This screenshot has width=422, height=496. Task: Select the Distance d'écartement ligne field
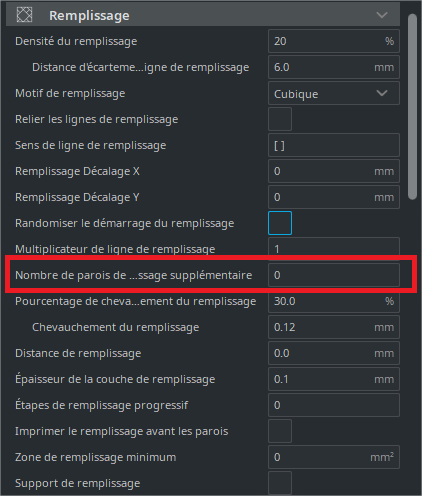(x=334, y=67)
